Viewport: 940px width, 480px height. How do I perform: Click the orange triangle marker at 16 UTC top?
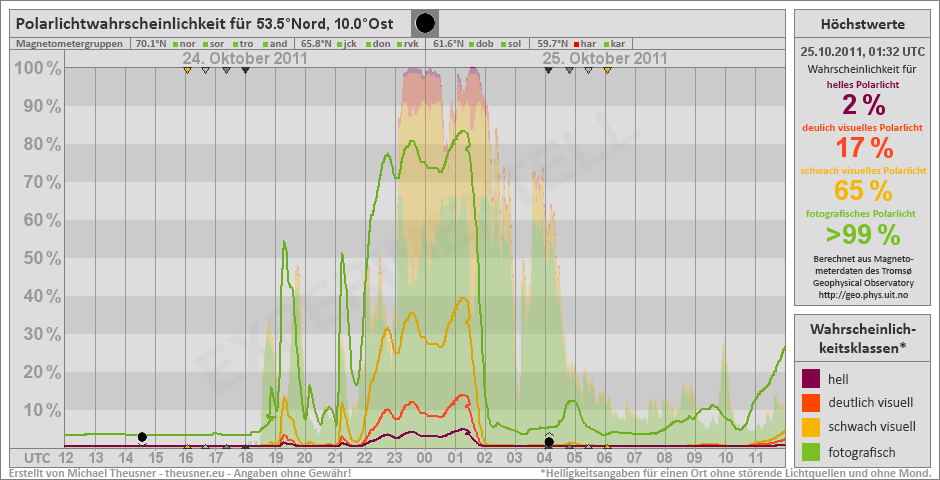coord(187,70)
